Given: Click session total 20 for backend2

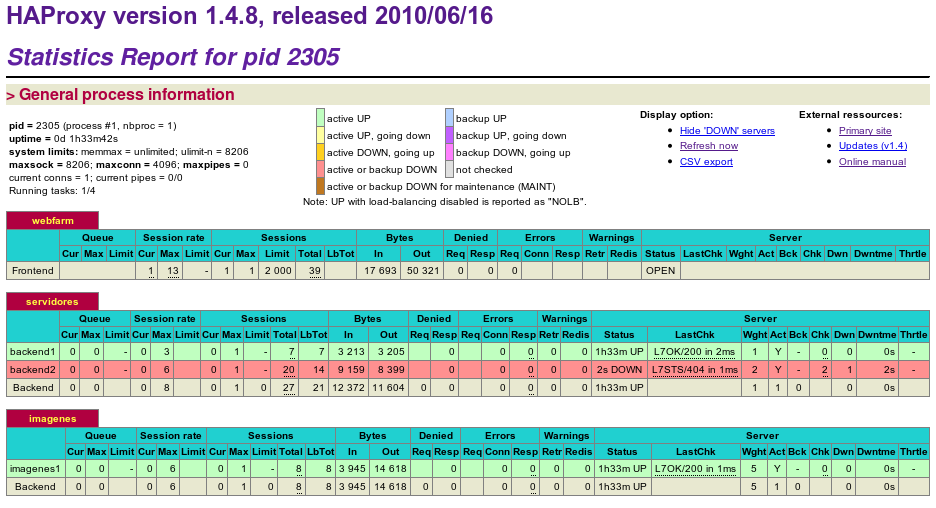Looking at the screenshot, I should (x=289, y=370).
